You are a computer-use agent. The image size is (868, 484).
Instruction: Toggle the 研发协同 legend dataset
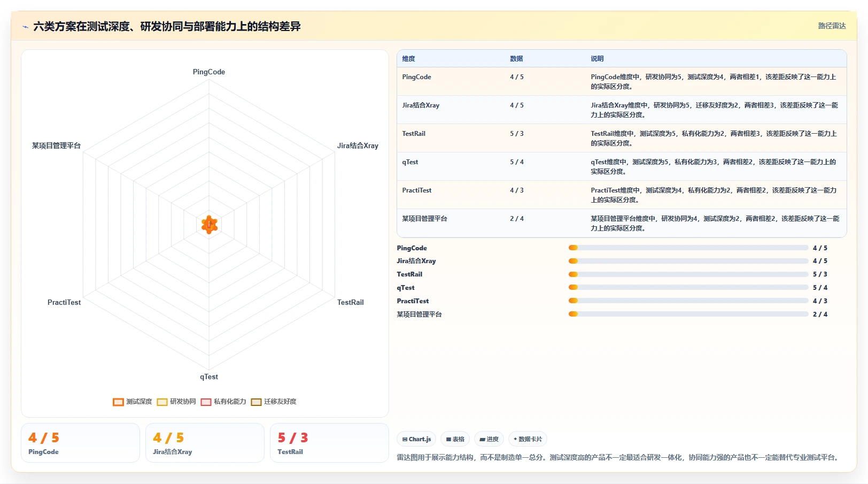[176, 402]
